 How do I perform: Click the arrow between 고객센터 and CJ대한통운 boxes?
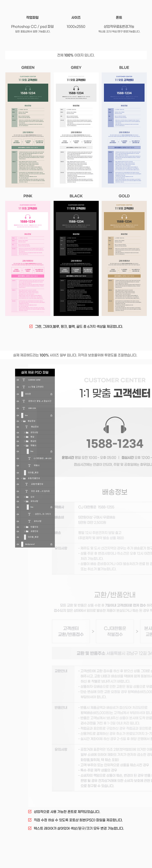pos(93,631)
